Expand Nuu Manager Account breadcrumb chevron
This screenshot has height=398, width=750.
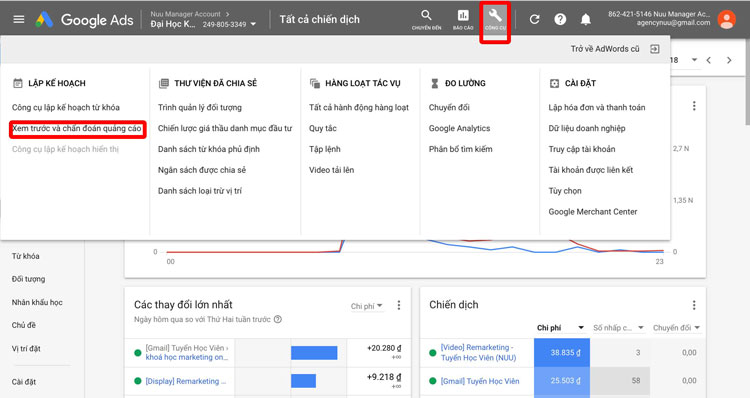(x=228, y=14)
